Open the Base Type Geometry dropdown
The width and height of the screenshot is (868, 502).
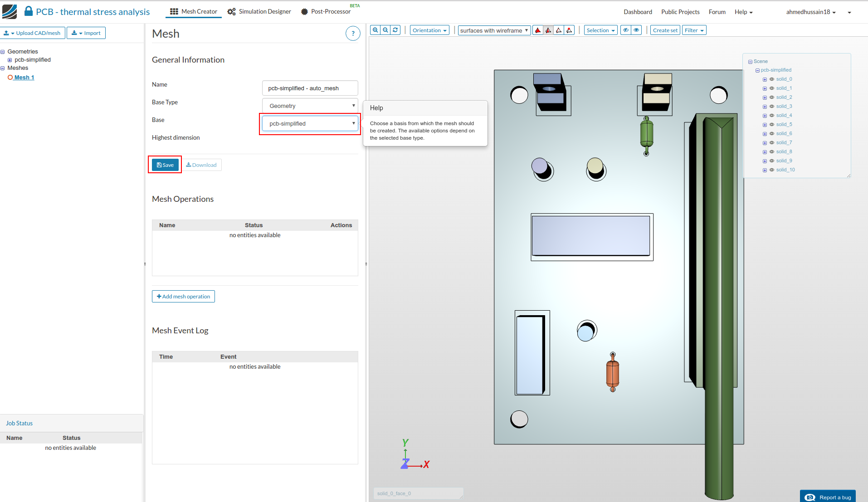click(x=310, y=106)
